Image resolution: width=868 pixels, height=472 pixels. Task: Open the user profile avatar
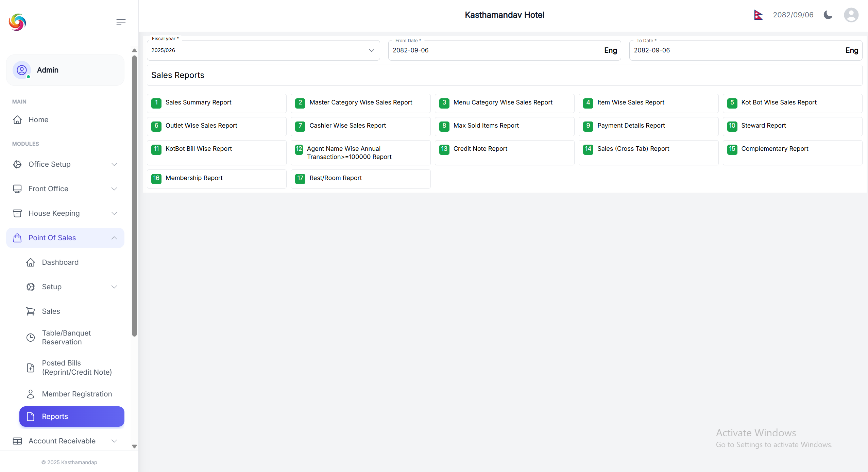pyautogui.click(x=851, y=15)
